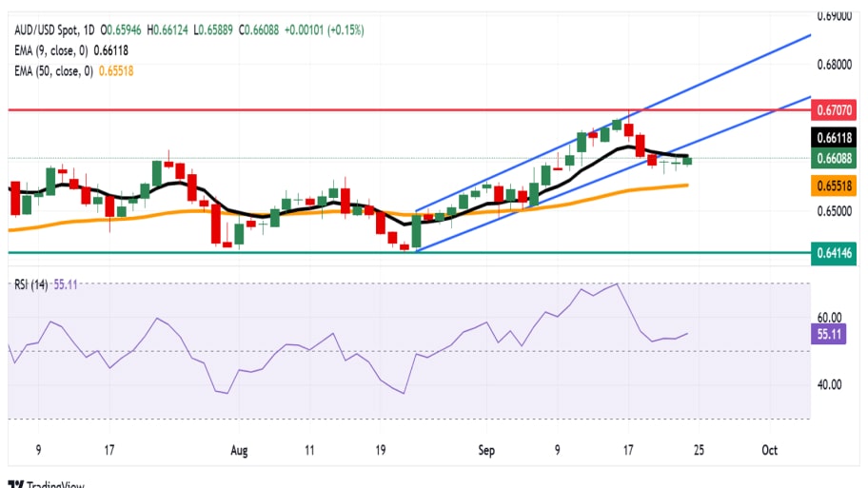The height and width of the screenshot is (488, 868).
Task: Select the orange 0.65518 EMA price tag
Action: point(838,185)
